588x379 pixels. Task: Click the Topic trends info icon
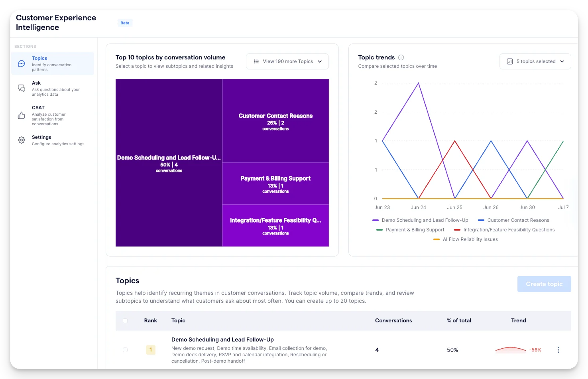coord(401,57)
